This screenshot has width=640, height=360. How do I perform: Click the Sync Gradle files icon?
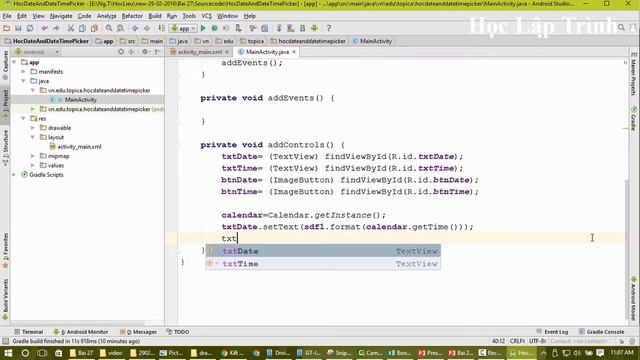(x=279, y=28)
